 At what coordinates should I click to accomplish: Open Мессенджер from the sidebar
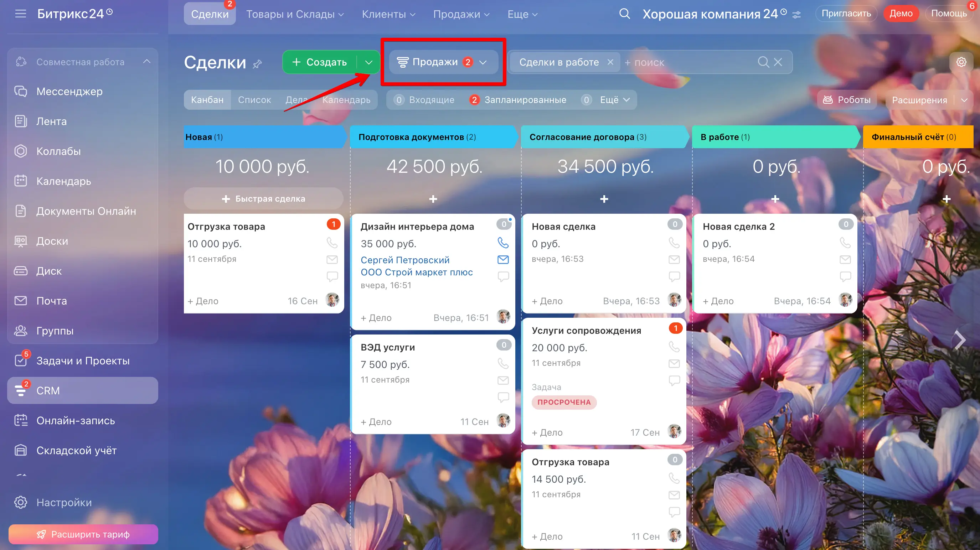click(x=69, y=91)
